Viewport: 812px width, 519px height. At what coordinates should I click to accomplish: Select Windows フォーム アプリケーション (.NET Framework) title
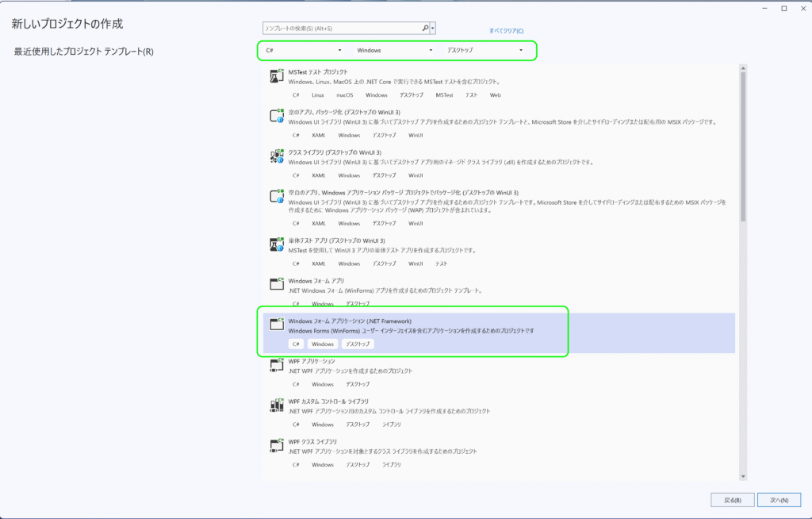(x=350, y=321)
